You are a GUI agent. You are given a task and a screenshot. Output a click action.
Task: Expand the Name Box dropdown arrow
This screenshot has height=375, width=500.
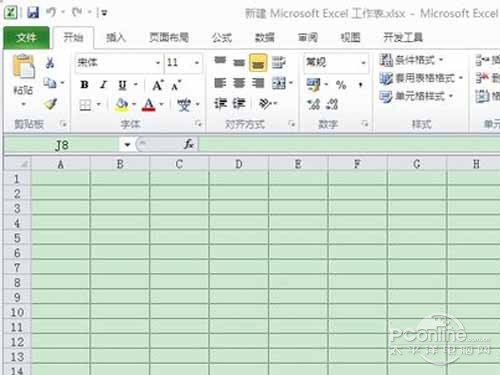pos(127,145)
